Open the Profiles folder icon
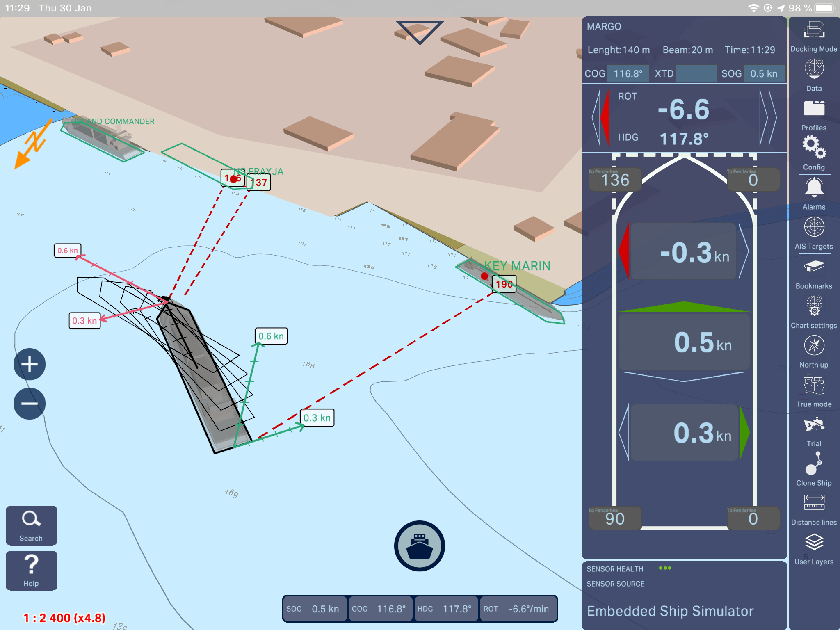840x630 pixels. tap(814, 110)
